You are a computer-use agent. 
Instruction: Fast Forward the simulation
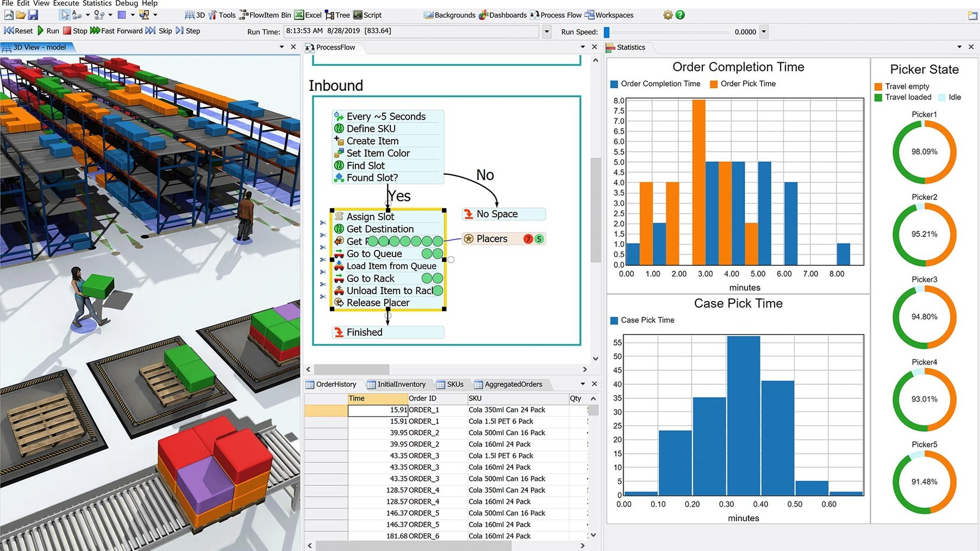(116, 31)
